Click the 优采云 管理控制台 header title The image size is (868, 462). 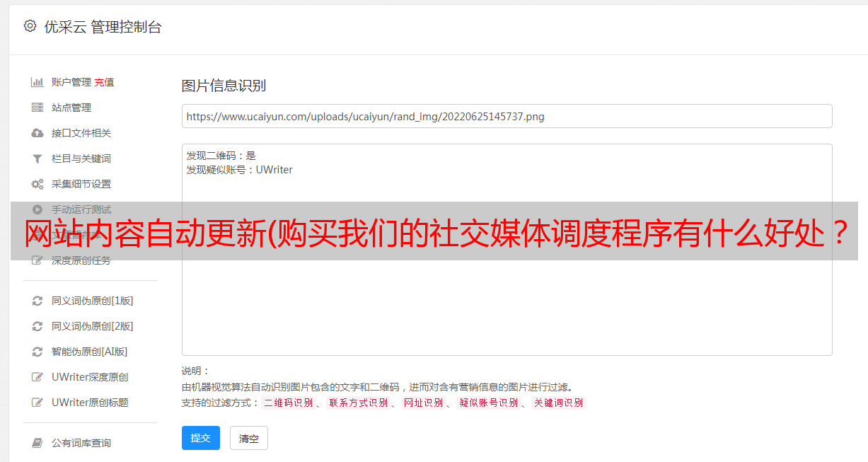point(103,27)
